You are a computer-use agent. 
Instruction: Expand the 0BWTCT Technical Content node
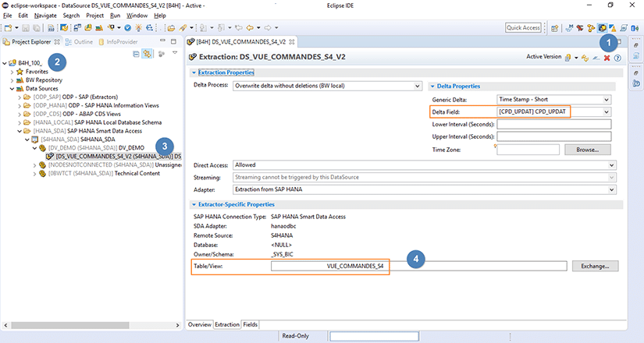click(35, 174)
